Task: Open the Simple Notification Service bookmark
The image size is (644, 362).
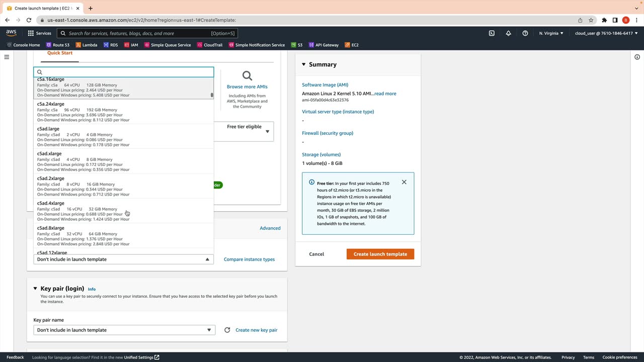Action: click(257, 45)
